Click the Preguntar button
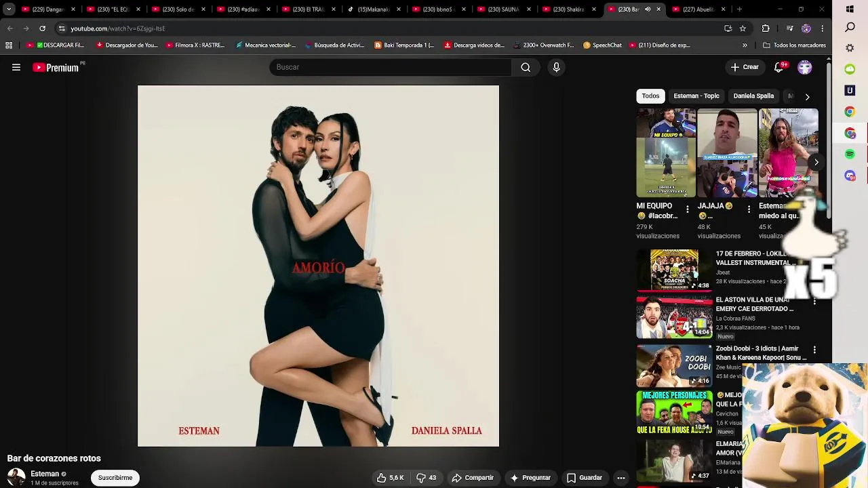This screenshot has width=868, height=488. pyautogui.click(x=530, y=478)
